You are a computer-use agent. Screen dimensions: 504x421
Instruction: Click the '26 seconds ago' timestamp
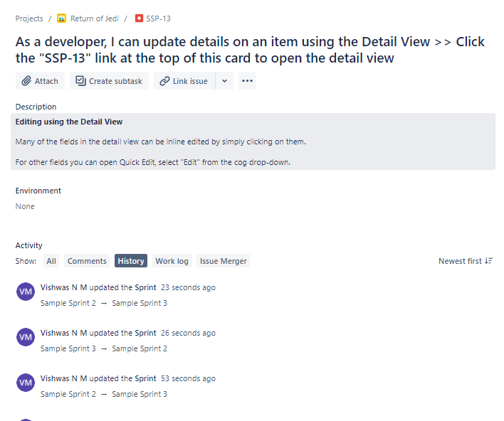[x=188, y=333]
